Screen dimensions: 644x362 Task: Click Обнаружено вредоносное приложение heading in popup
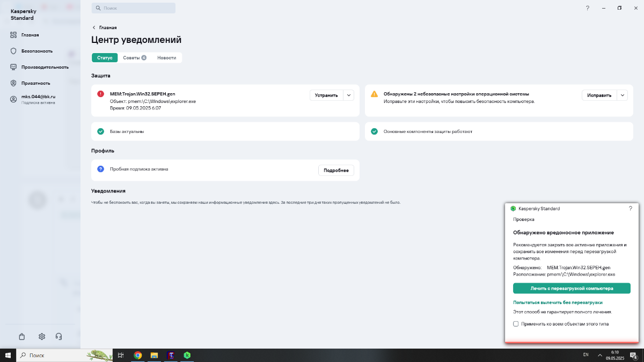tap(563, 232)
